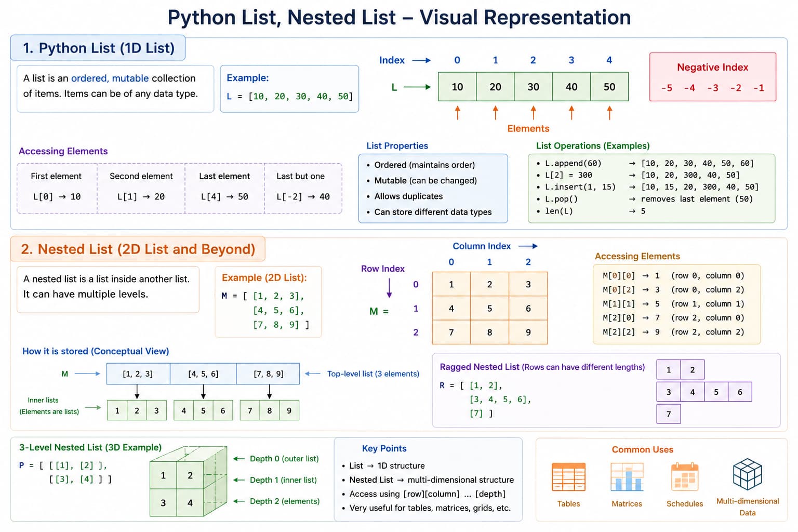Screen dimensions: 798x532
Task: Click the green cell '30' in list L diagram
Action: point(533,87)
